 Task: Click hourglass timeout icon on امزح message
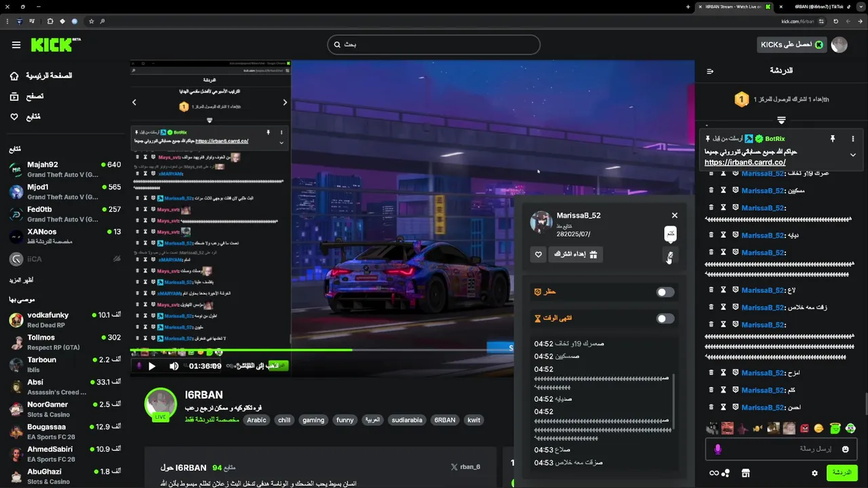(723, 373)
